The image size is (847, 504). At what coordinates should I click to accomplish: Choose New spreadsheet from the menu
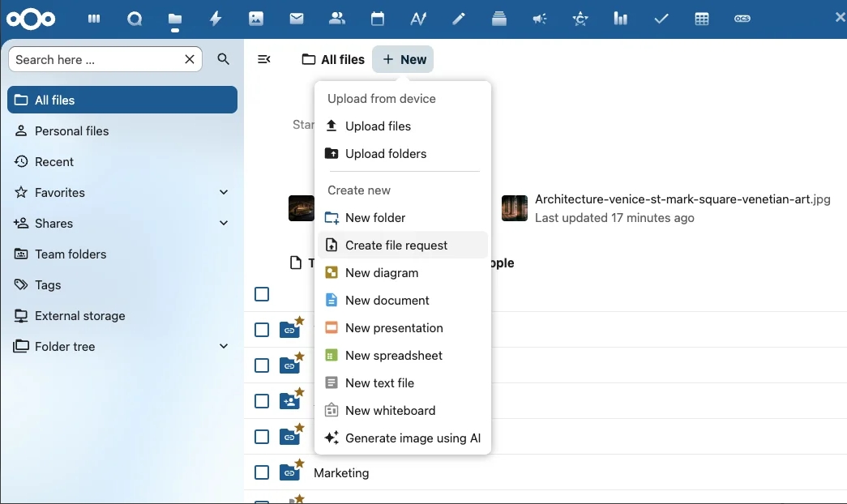(x=394, y=356)
